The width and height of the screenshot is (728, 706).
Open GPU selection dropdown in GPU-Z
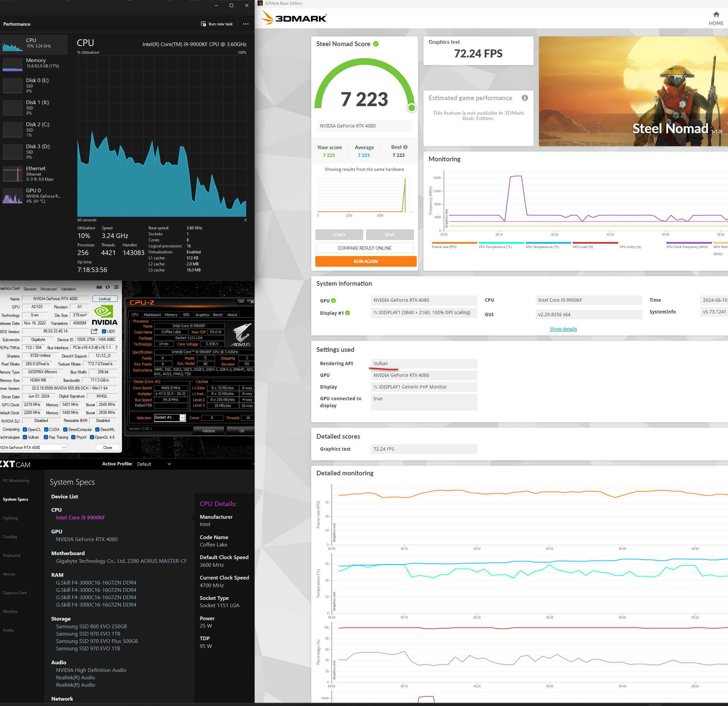click(x=33, y=448)
